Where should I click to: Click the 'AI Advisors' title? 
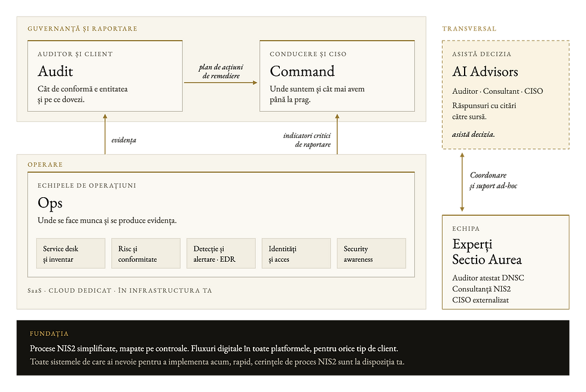coord(485,72)
